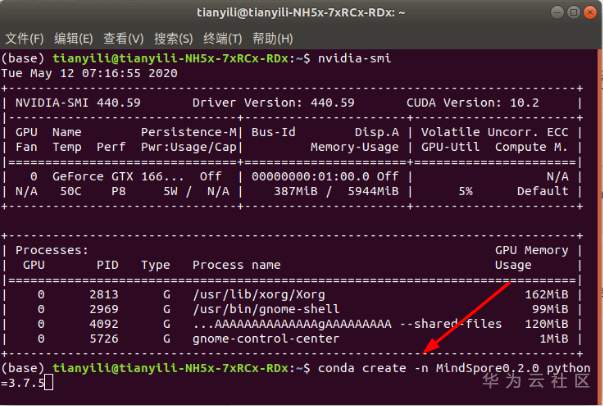The height and width of the screenshot is (406, 603).
Task: Click /usr/bin/gnome-shell process name
Action: pyautogui.click(x=266, y=309)
